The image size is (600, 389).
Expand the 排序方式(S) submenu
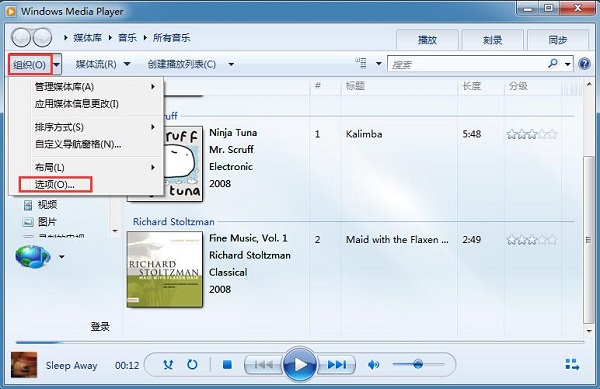tap(153, 127)
